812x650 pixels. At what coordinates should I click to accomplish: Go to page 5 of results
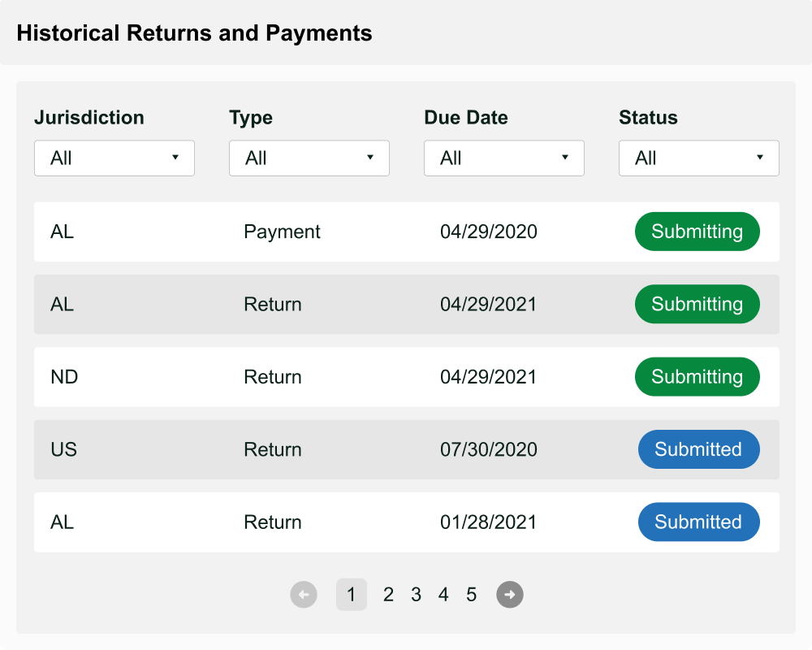click(x=471, y=595)
